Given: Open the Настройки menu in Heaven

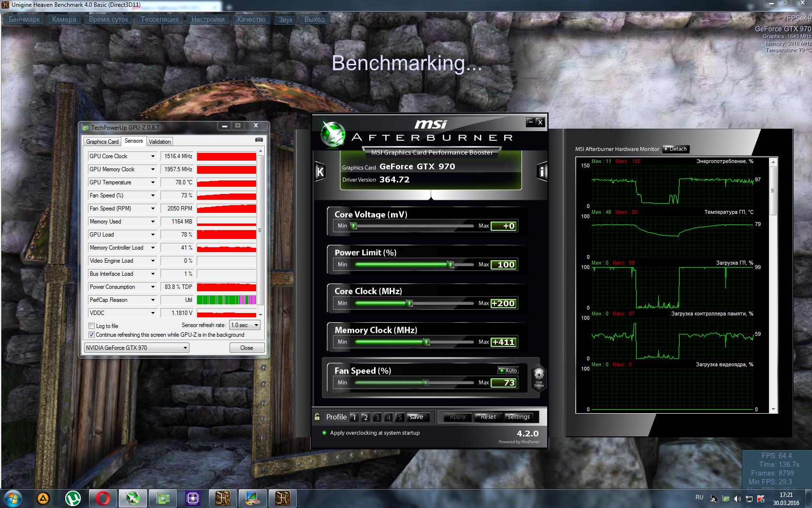Looking at the screenshot, I should [208, 19].
